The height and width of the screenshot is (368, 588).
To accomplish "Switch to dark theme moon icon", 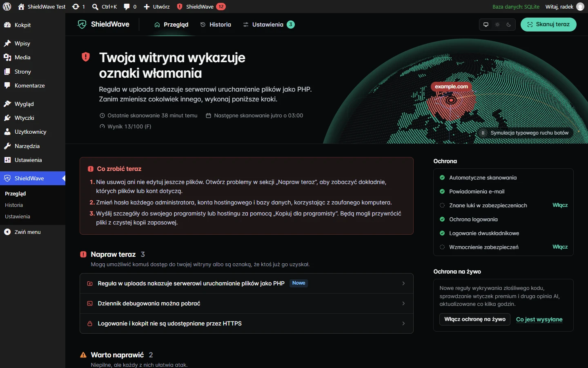I will click(x=509, y=25).
